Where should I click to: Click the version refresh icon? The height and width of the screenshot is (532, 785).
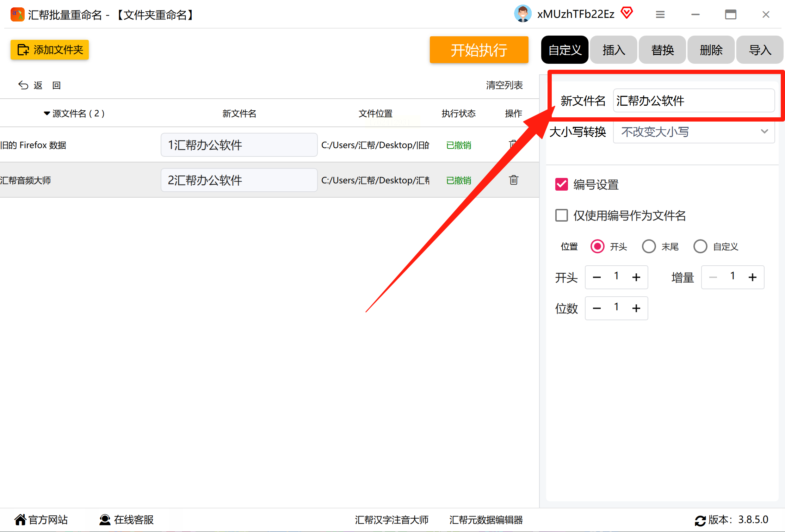700,520
